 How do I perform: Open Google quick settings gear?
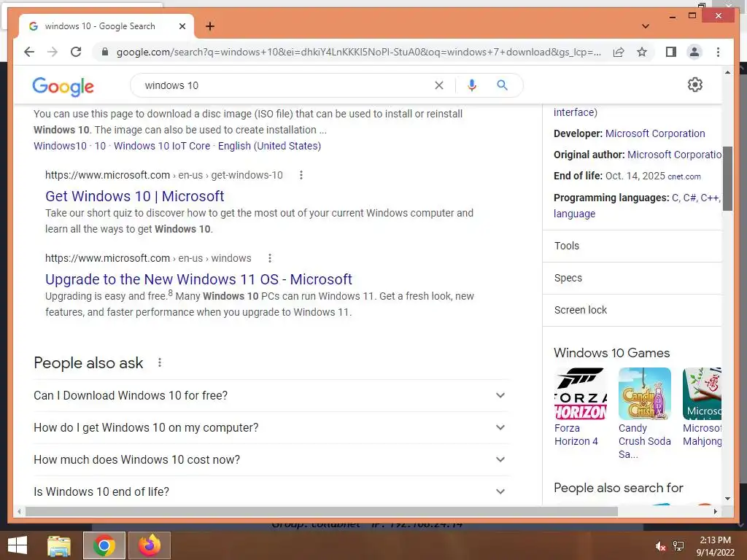click(x=695, y=85)
